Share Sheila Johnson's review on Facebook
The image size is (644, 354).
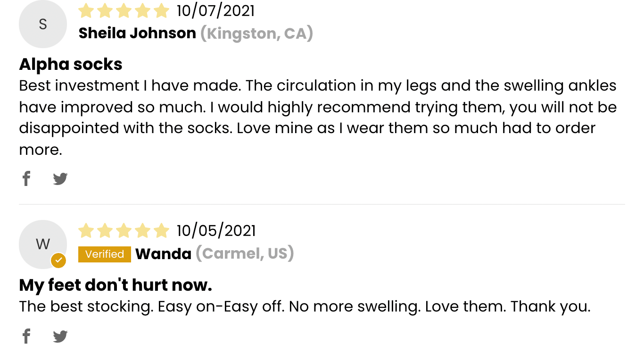click(x=26, y=179)
